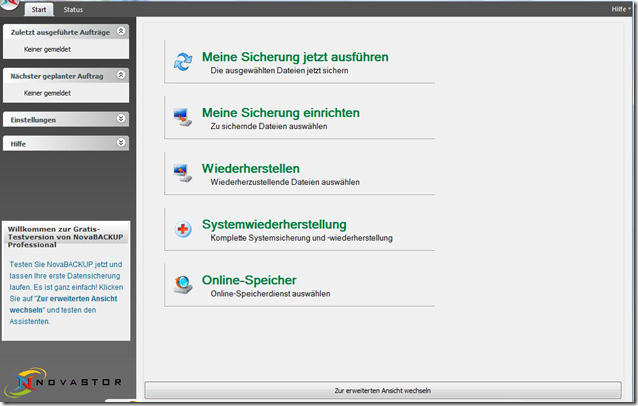Image resolution: width=638 pixels, height=406 pixels.
Task: Click the blue sync arrows backup icon
Action: pyautogui.click(x=183, y=62)
